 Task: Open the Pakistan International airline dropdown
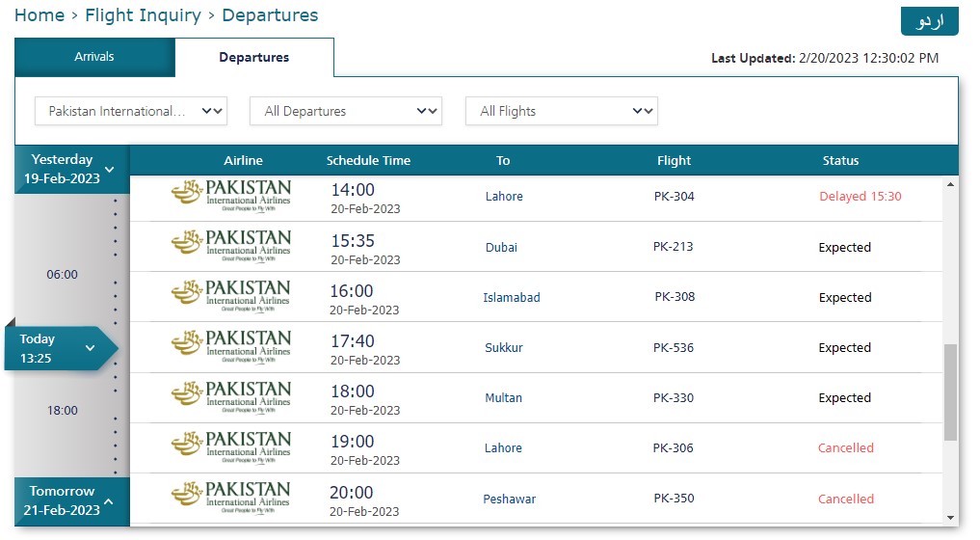tap(131, 111)
